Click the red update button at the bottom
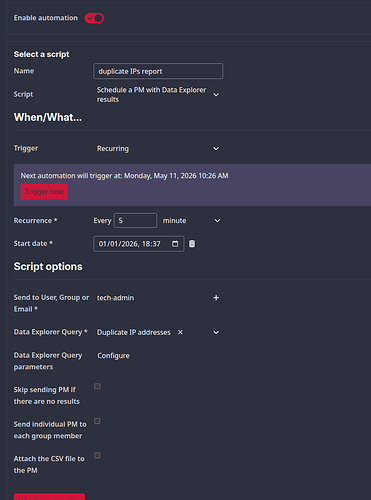This screenshot has height=500, width=371. [x=49, y=497]
